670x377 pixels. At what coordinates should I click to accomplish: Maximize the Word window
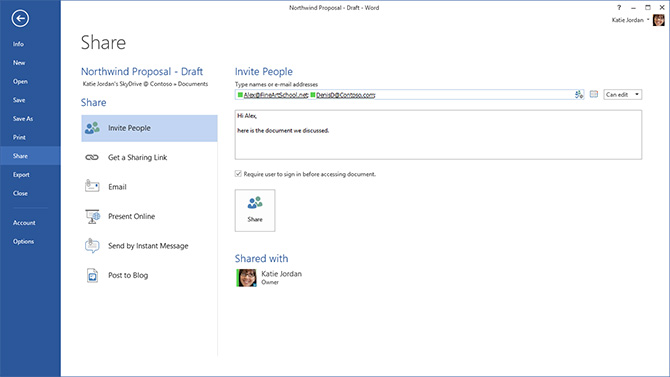tap(648, 8)
